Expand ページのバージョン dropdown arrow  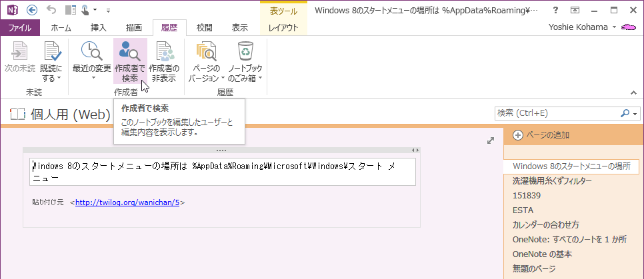click(223, 78)
